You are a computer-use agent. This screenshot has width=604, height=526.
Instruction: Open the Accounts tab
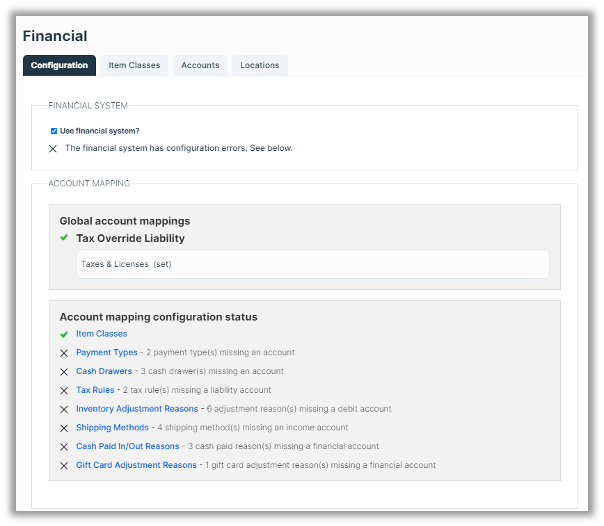(200, 66)
